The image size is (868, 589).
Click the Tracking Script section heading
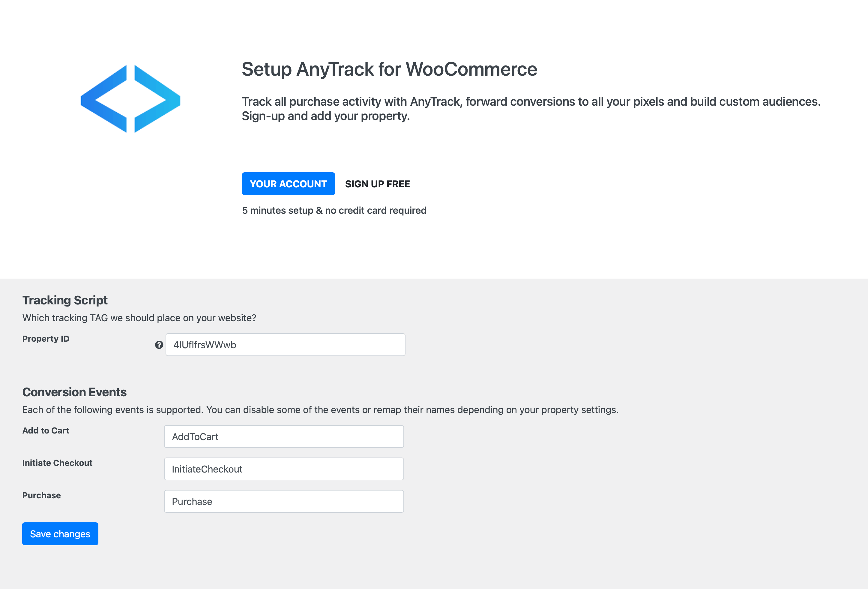[x=65, y=300]
